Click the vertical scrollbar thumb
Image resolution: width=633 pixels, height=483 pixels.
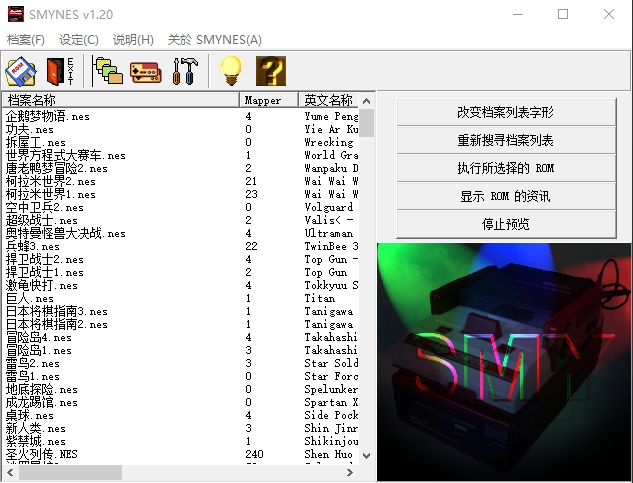coord(367,123)
